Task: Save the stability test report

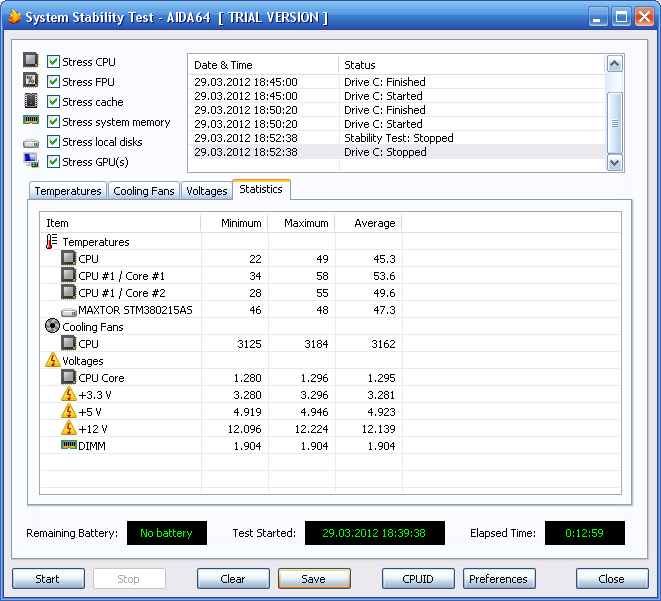Action: 314,579
